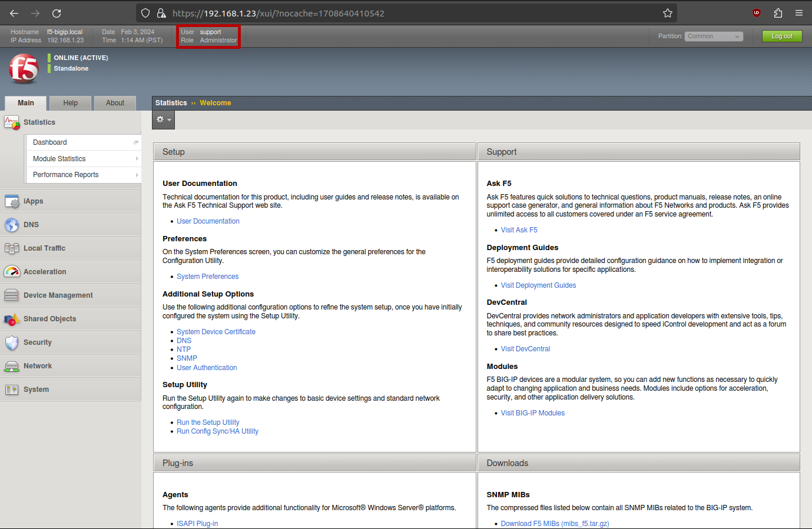812x529 pixels.
Task: Follow the Visit DevCentral link
Action: click(x=525, y=349)
